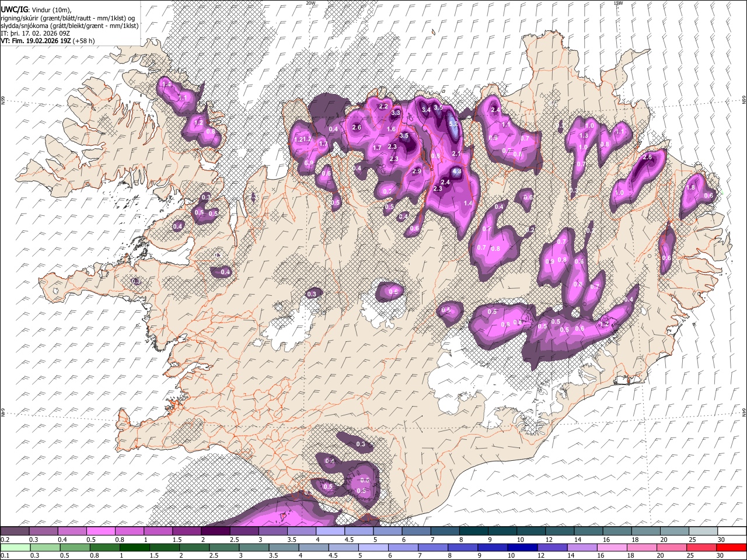The image size is (747, 560).
Task: Select navy swatch between lower 10 and 12
Action: (x=522, y=547)
